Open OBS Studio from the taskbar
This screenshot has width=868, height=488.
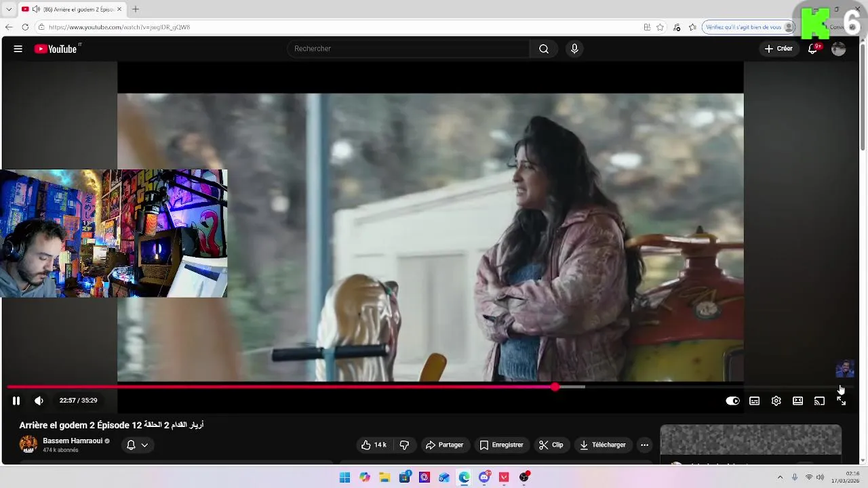(524, 477)
